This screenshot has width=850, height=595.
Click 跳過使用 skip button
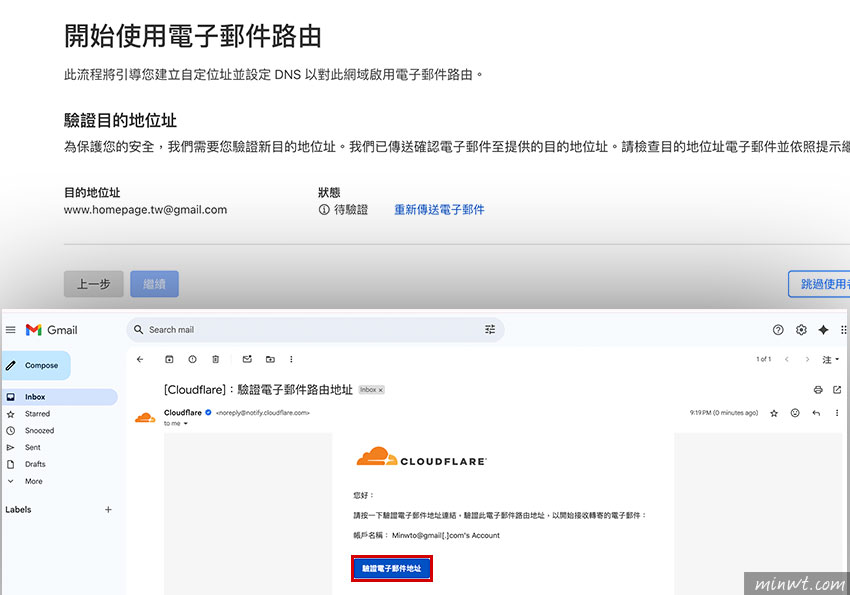(819, 284)
